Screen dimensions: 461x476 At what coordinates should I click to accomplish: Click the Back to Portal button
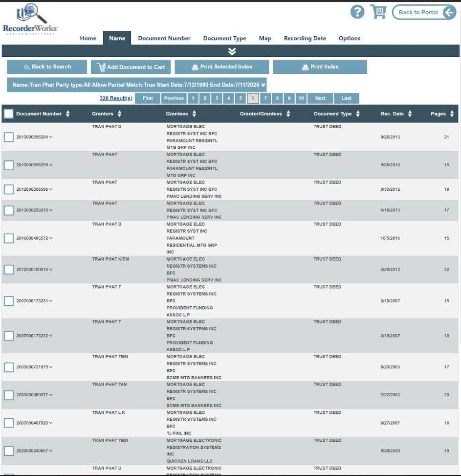[x=423, y=13]
